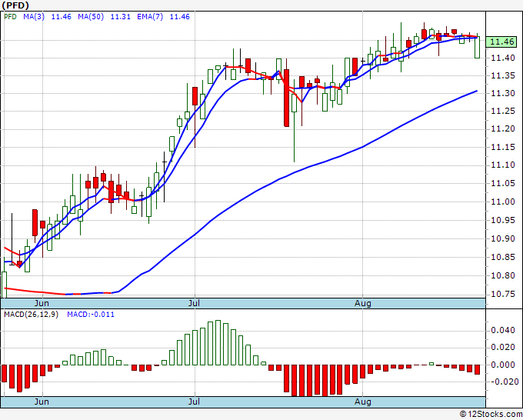The width and height of the screenshot is (523, 420).
Task: Click Jun on the MACD time axis
Action: pyautogui.click(x=42, y=402)
